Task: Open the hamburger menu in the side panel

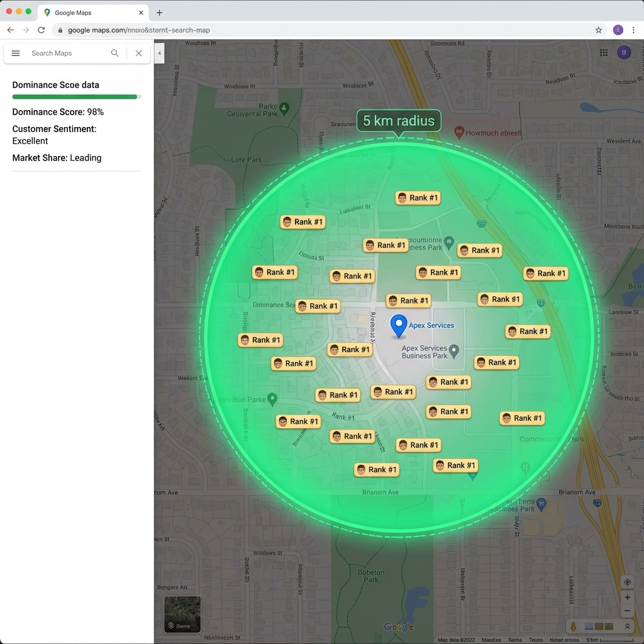Action: pyautogui.click(x=16, y=53)
